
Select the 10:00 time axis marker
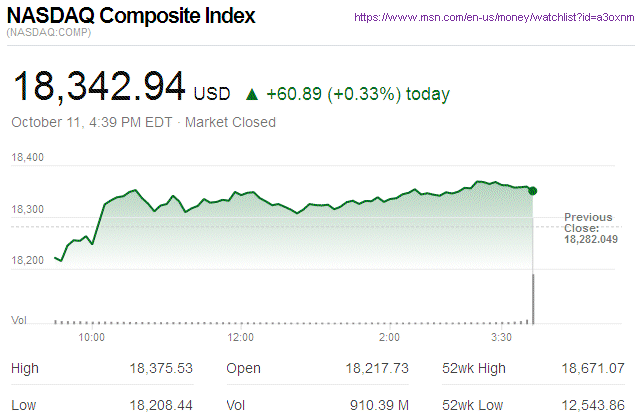pos(92,338)
